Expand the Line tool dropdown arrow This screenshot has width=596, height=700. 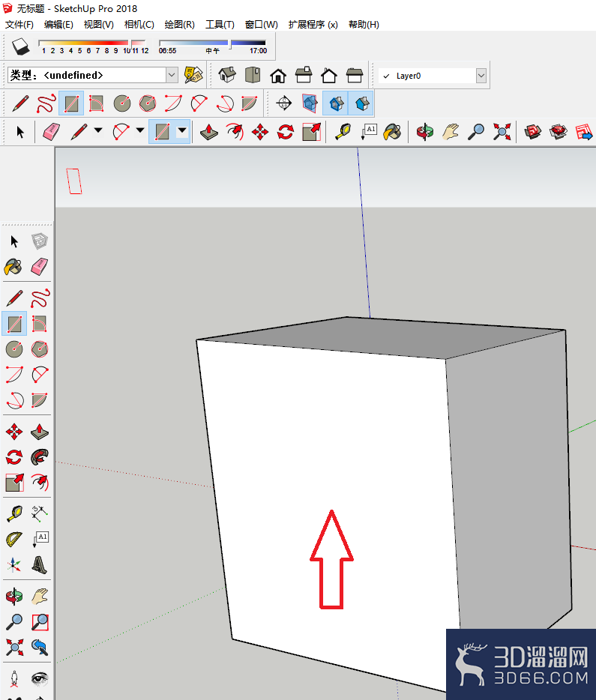point(98,131)
